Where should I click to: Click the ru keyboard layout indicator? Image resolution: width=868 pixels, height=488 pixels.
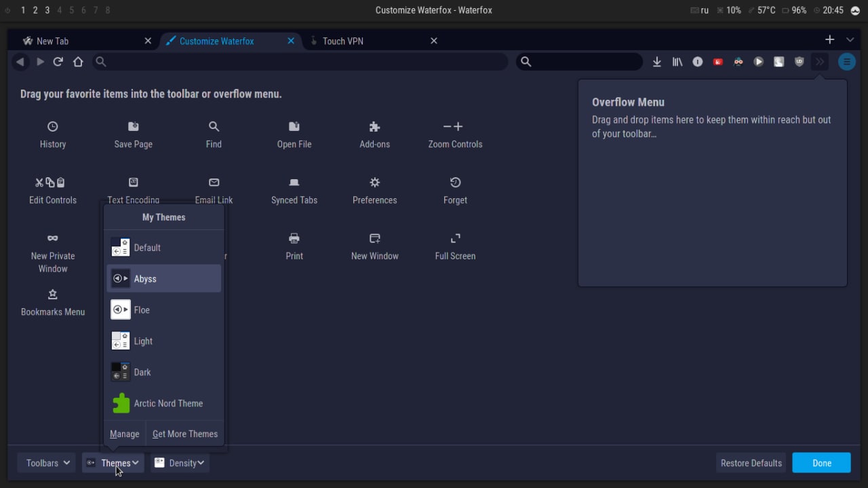699,10
